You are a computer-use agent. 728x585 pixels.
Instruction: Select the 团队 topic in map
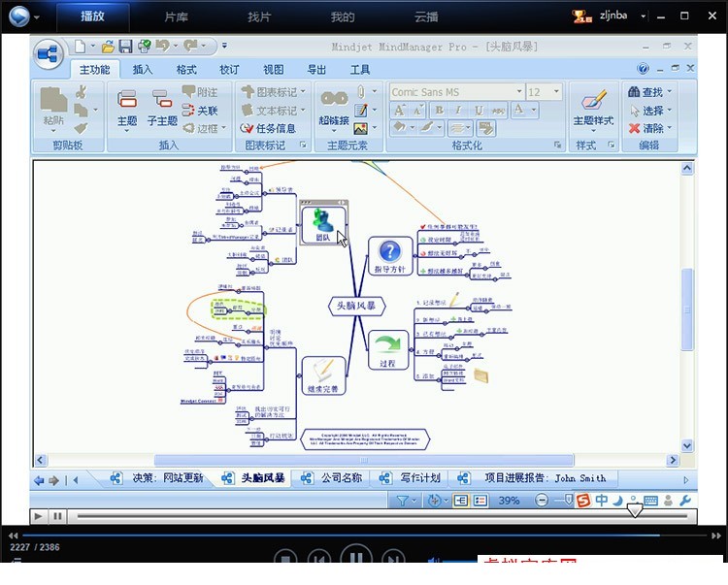(323, 225)
